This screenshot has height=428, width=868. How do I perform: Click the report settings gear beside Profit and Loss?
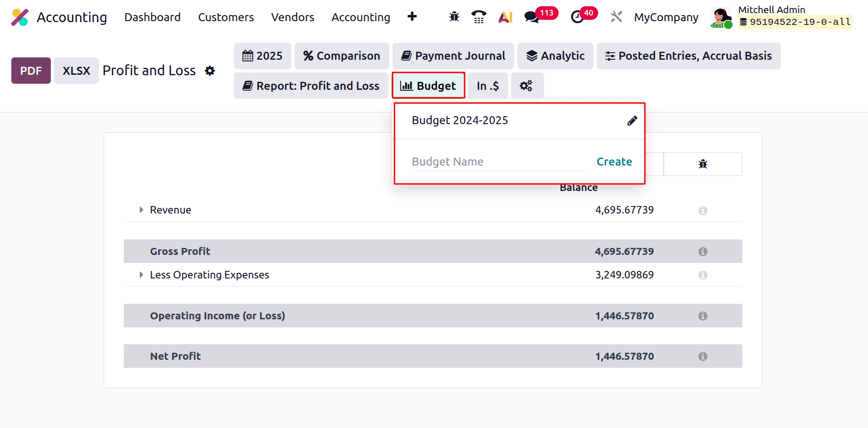[x=210, y=71]
